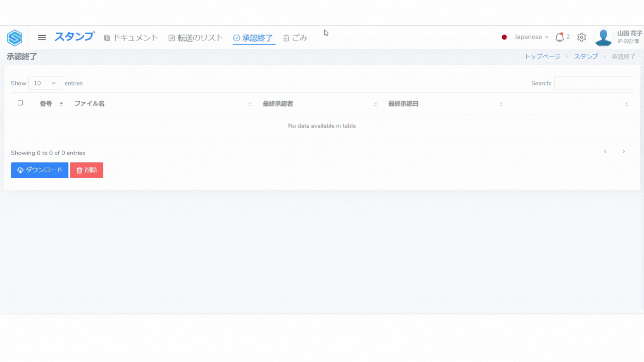The width and height of the screenshot is (644, 362).
Task: Click the Search input field
Action: pyautogui.click(x=593, y=83)
